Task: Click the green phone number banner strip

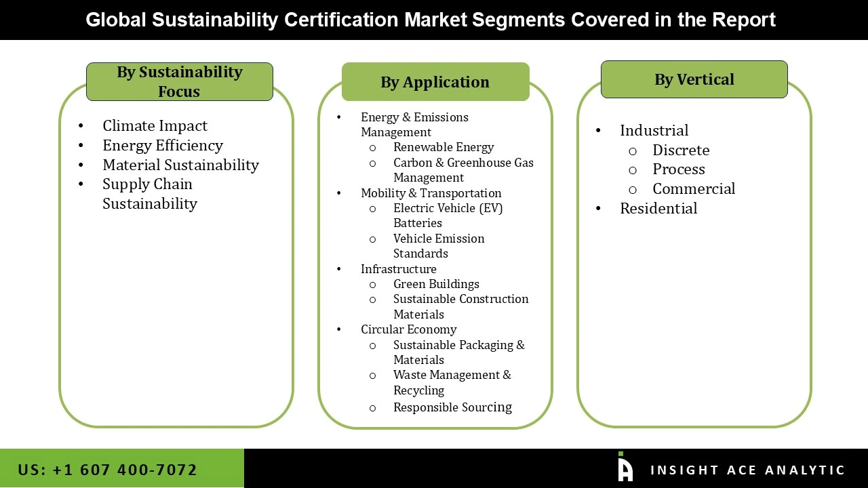Action: tap(122, 468)
